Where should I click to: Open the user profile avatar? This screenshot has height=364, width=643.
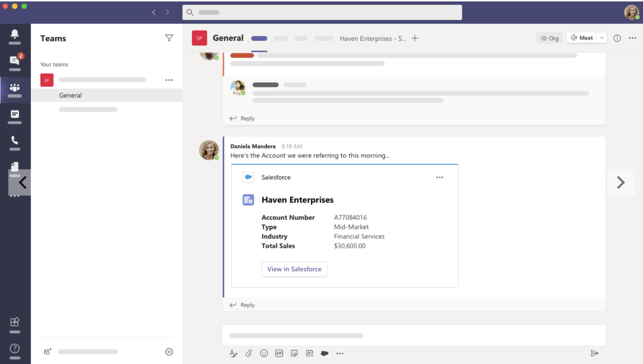[632, 12]
